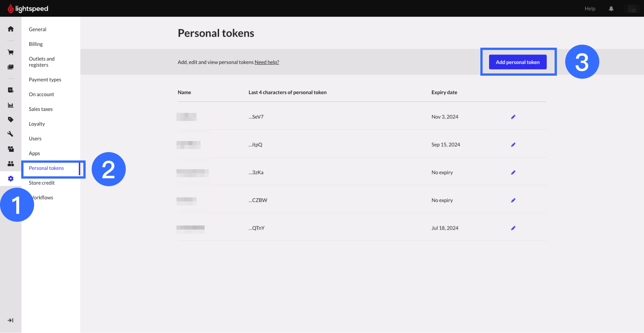Open the Catalog price tag icon

coord(11,120)
